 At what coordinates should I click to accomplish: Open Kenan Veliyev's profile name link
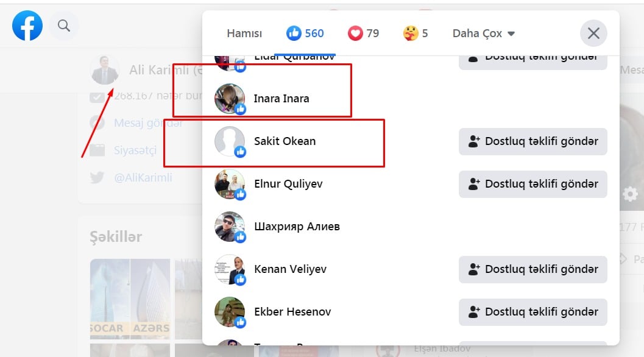pos(289,269)
